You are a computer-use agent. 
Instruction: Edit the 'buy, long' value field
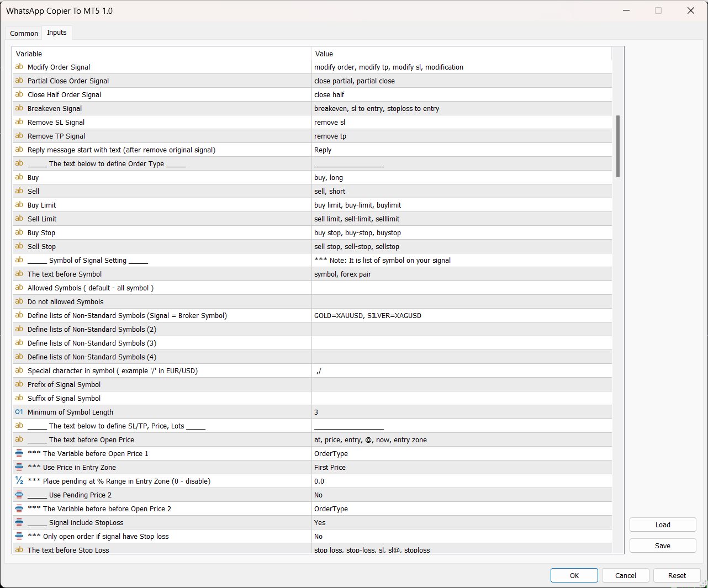tap(462, 177)
